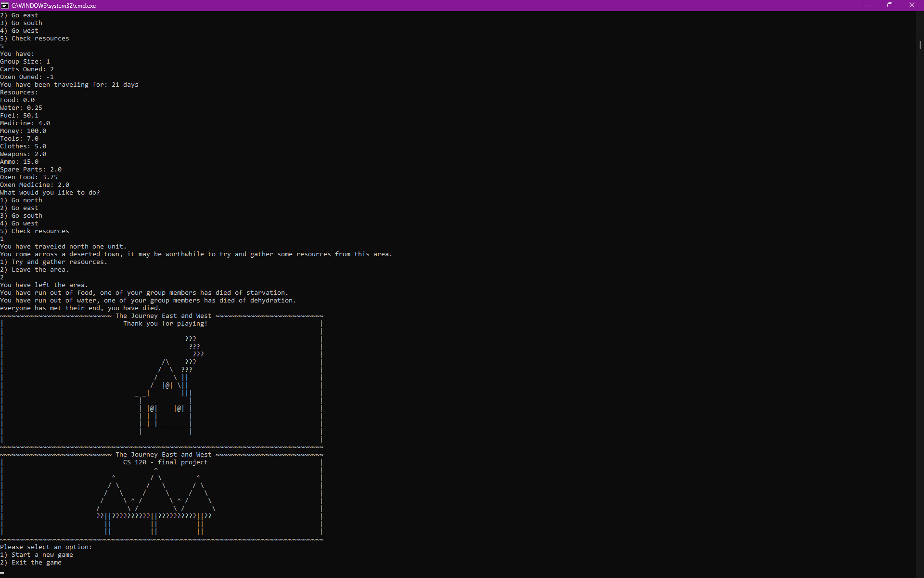Image resolution: width=924 pixels, height=578 pixels.
Task: Select the "2) Exit the game" option text
Action: [30, 562]
